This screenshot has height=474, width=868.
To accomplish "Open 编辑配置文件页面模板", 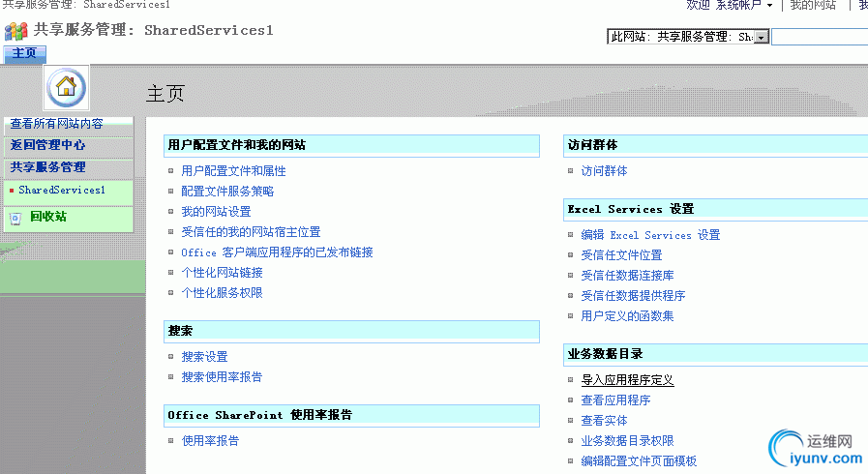I will point(639,460).
